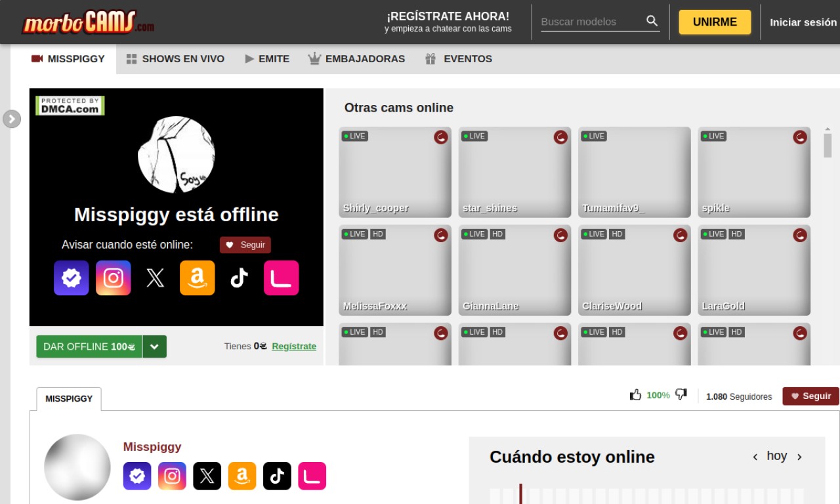840x504 pixels.
Task: Open TikTok icon in offline panel
Action: (240, 278)
